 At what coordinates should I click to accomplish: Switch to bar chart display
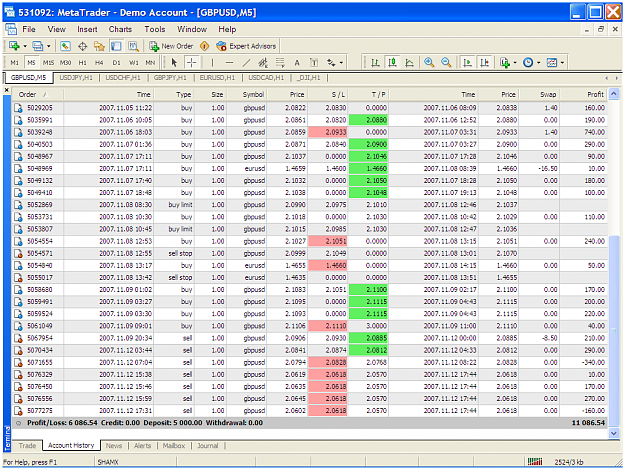point(375,63)
